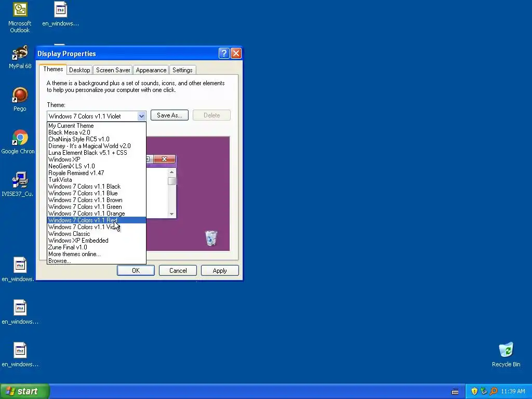The height and width of the screenshot is (399, 532).
Task: Click the taskbar clock showing 11:39 AM
Action: point(513,391)
